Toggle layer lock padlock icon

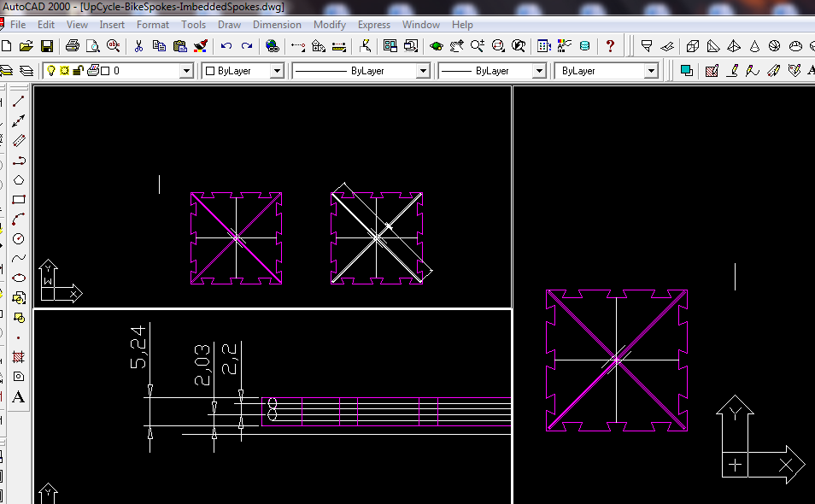coord(78,71)
